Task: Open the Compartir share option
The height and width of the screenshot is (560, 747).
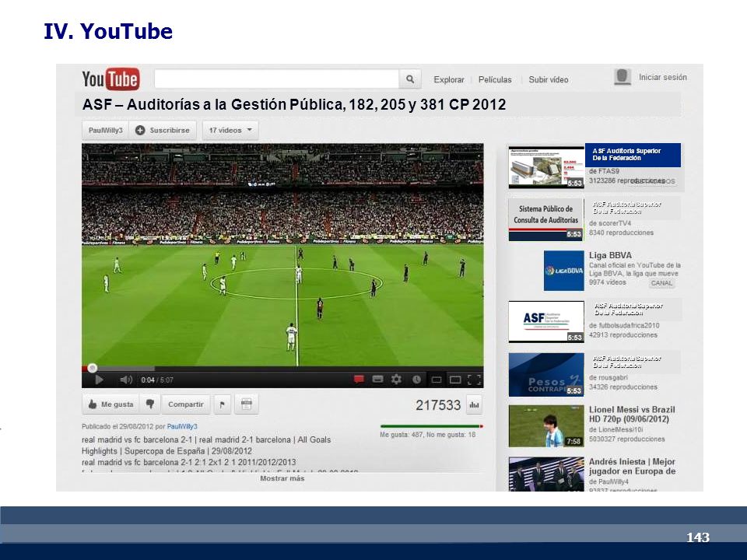Action: click(186, 404)
